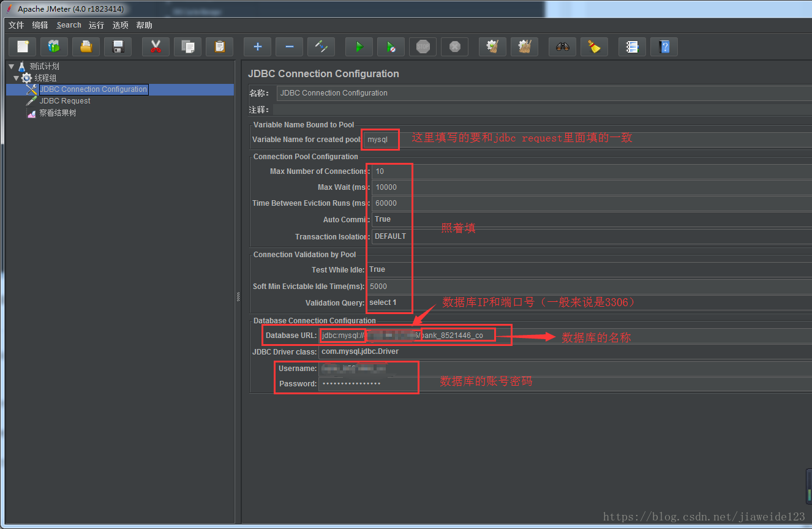The width and height of the screenshot is (812, 529).
Task: Click Max Number of Connections field
Action: 592,171
